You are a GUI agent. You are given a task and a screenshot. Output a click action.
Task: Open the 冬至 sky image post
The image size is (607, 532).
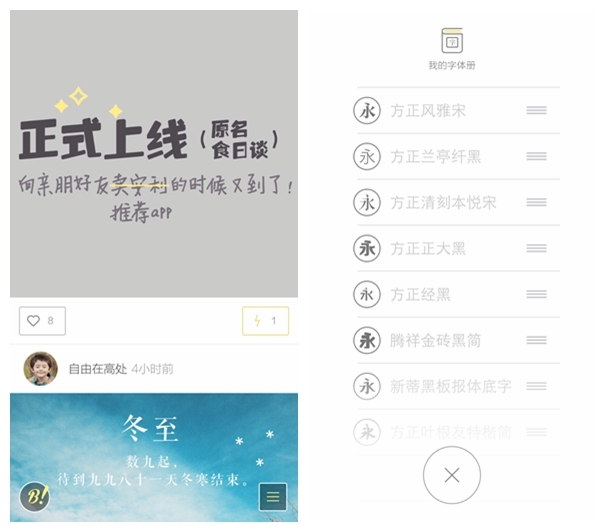click(x=154, y=457)
